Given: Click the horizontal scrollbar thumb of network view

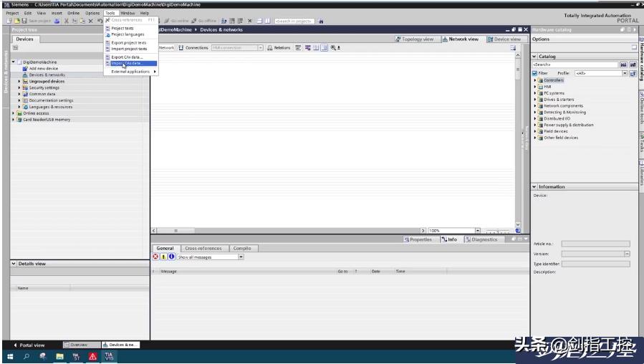Looking at the screenshot, I should (176, 231).
